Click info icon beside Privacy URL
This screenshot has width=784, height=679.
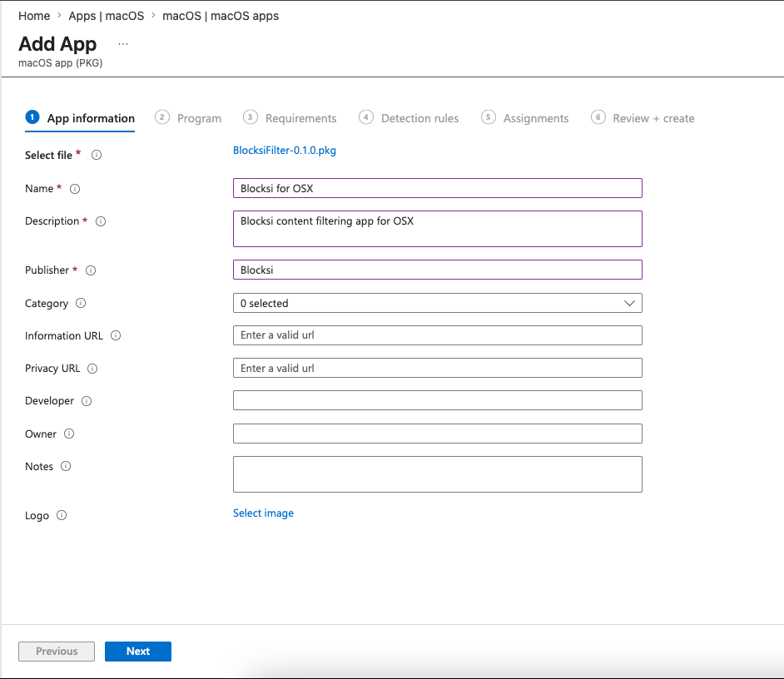[x=92, y=369]
